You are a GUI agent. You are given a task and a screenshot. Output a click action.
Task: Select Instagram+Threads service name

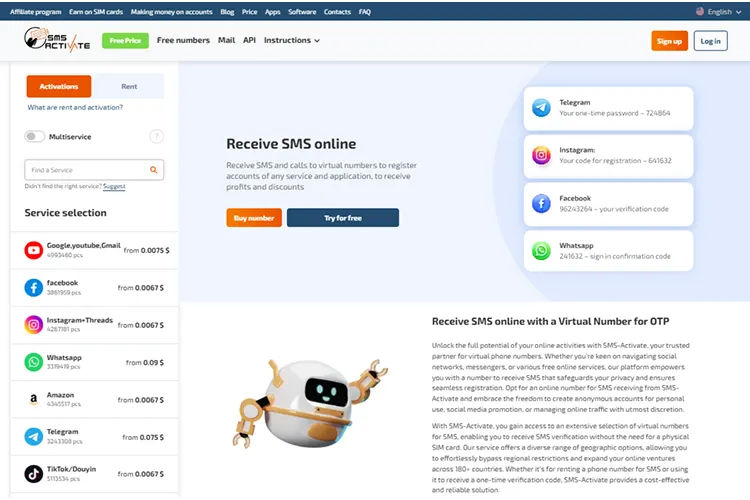(79, 320)
